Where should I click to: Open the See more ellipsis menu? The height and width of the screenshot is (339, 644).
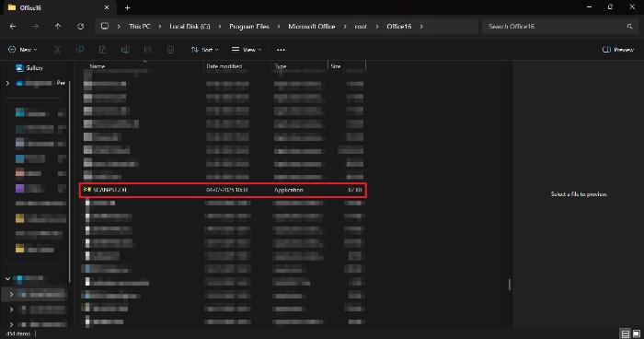(281, 50)
